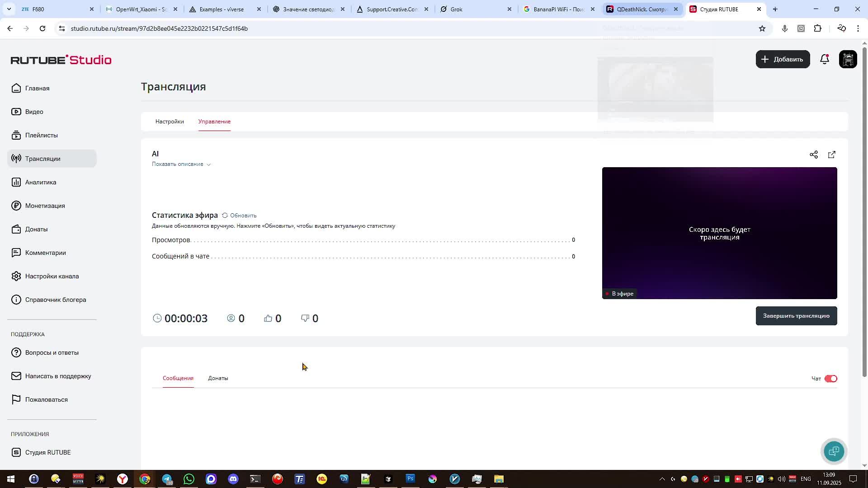Switch to the Донаты chat tab

pyautogui.click(x=218, y=378)
